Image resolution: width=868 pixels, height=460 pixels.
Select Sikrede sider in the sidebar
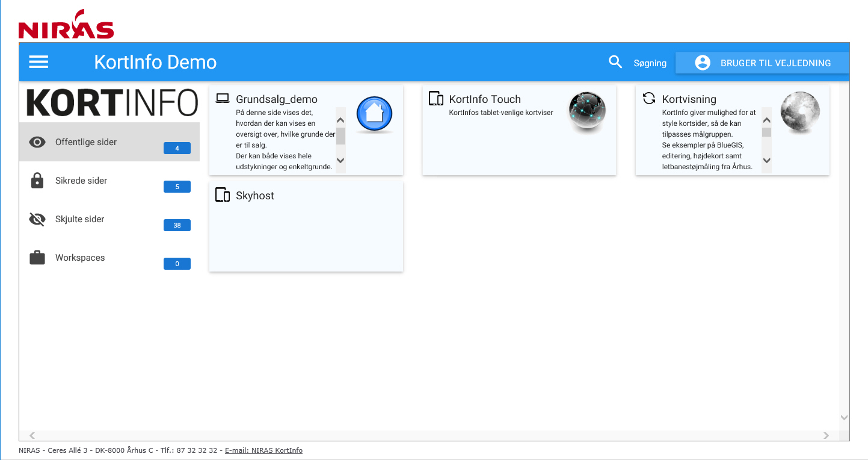click(109, 181)
